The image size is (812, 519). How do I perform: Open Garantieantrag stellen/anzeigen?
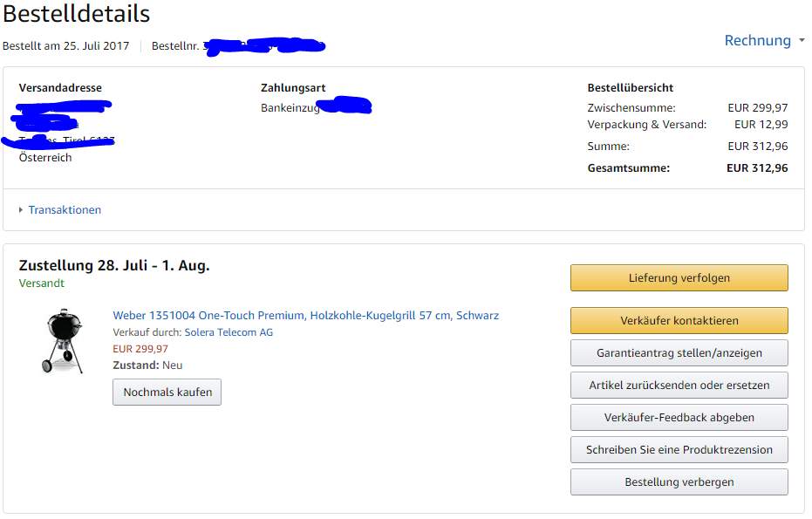coord(679,353)
